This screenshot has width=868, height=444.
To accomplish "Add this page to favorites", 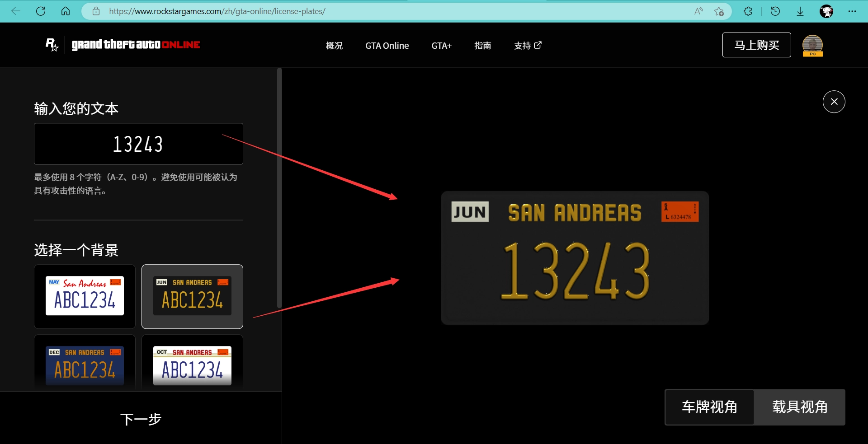I will [719, 11].
